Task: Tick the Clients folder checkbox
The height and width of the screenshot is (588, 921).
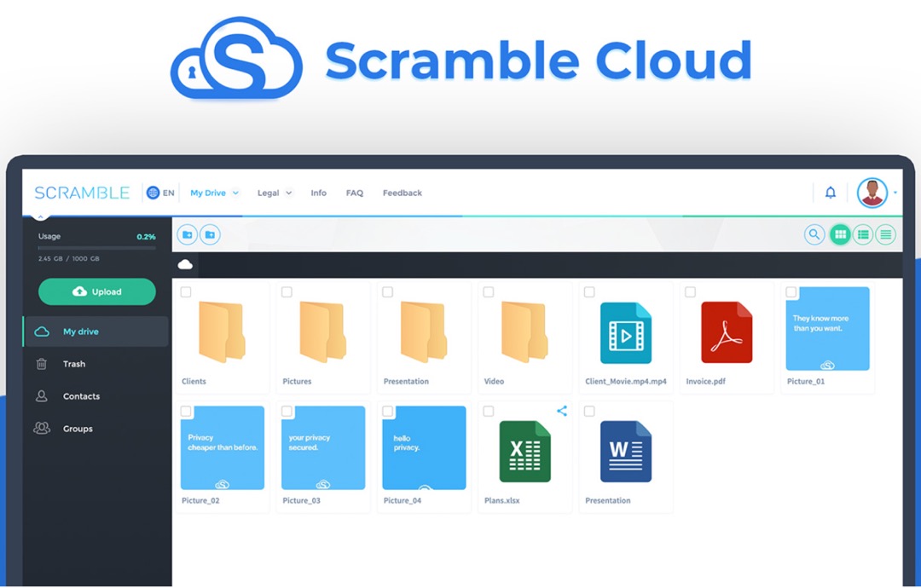Action: click(186, 291)
